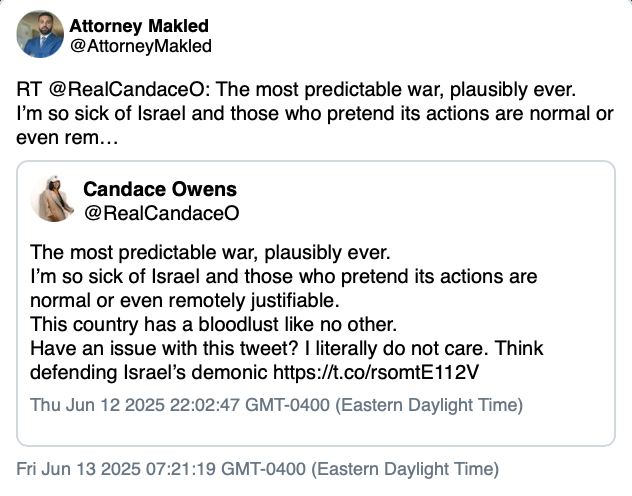Viewport: 632px width, 496px height.
Task: Click Attorney Makled's profile avatar
Action: coord(41,36)
